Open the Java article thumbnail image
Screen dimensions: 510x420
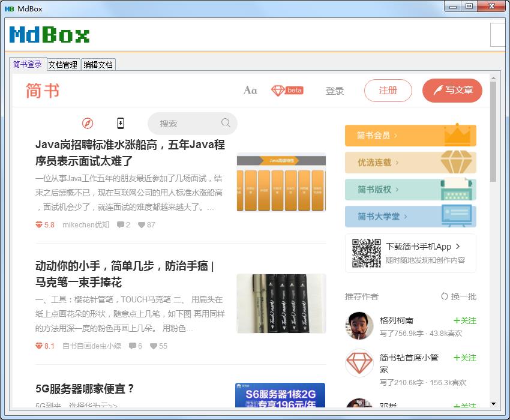click(281, 182)
